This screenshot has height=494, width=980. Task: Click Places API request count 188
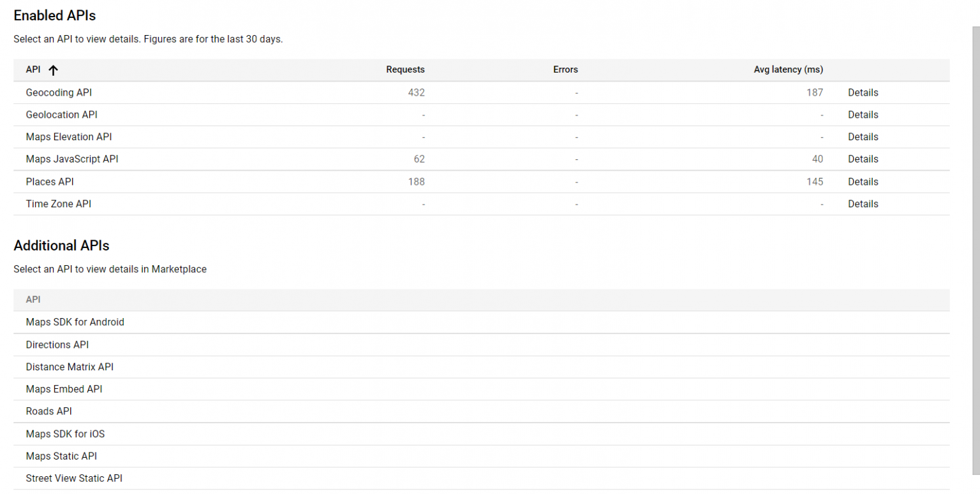(x=417, y=182)
